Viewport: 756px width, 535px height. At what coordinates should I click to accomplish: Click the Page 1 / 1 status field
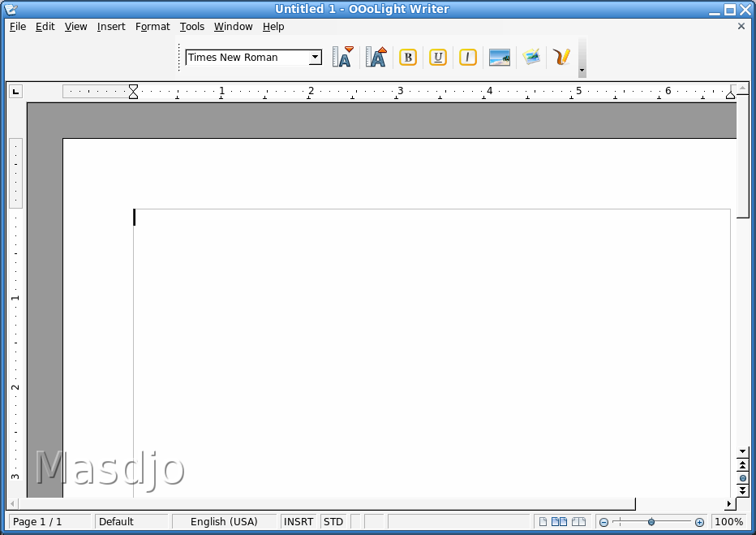tap(49, 521)
